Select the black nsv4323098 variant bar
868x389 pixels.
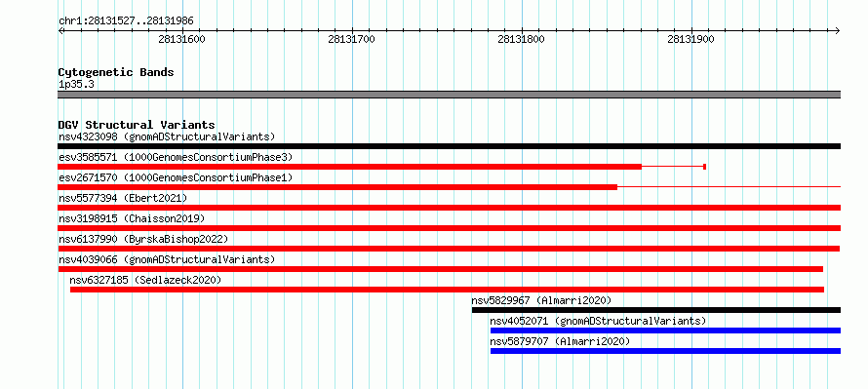[450, 146]
